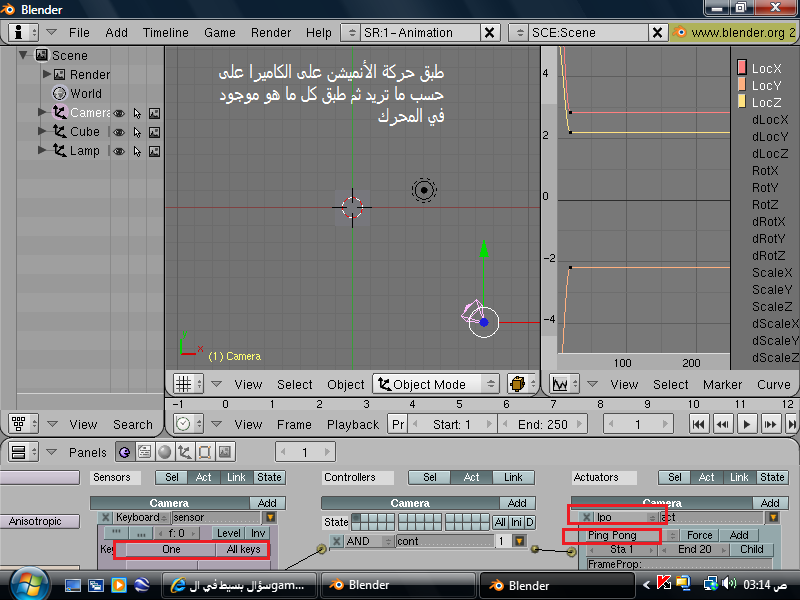Toggle Child on the Ipo actuator
The image size is (800, 600).
pyautogui.click(x=752, y=549)
